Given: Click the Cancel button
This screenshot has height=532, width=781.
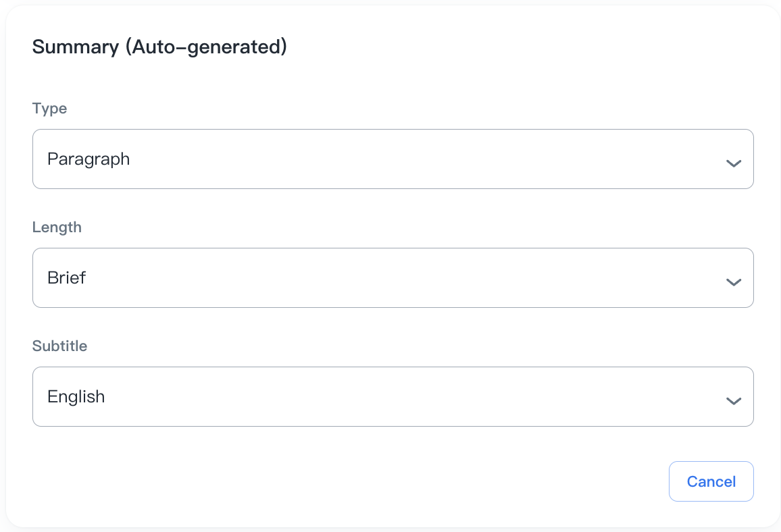Looking at the screenshot, I should (x=711, y=481).
